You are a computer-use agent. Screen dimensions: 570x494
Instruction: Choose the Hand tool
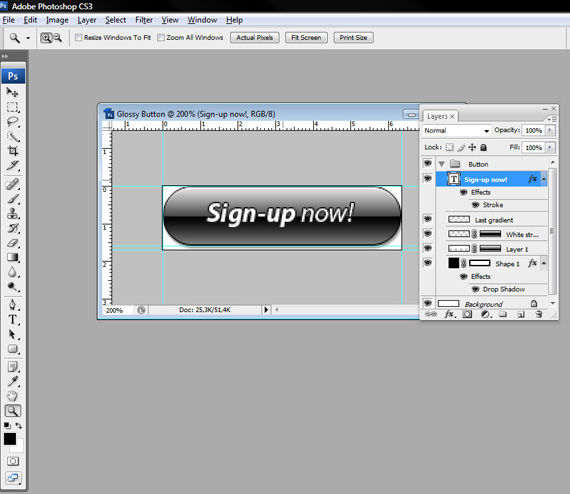[x=13, y=395]
